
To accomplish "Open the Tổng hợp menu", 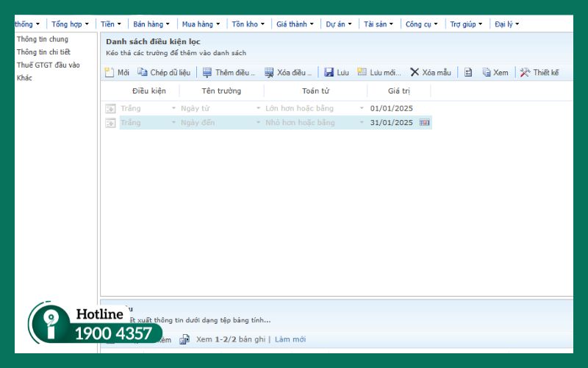I will coord(70,24).
